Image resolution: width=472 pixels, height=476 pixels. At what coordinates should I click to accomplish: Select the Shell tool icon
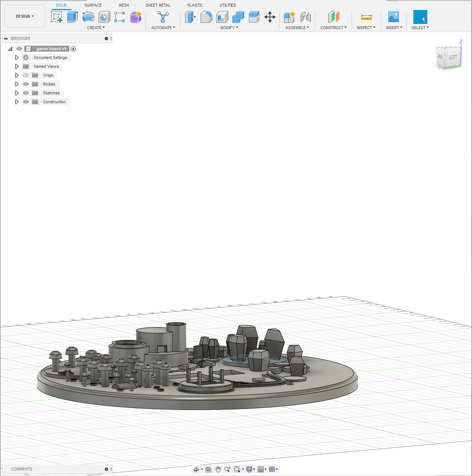pyautogui.click(x=222, y=17)
